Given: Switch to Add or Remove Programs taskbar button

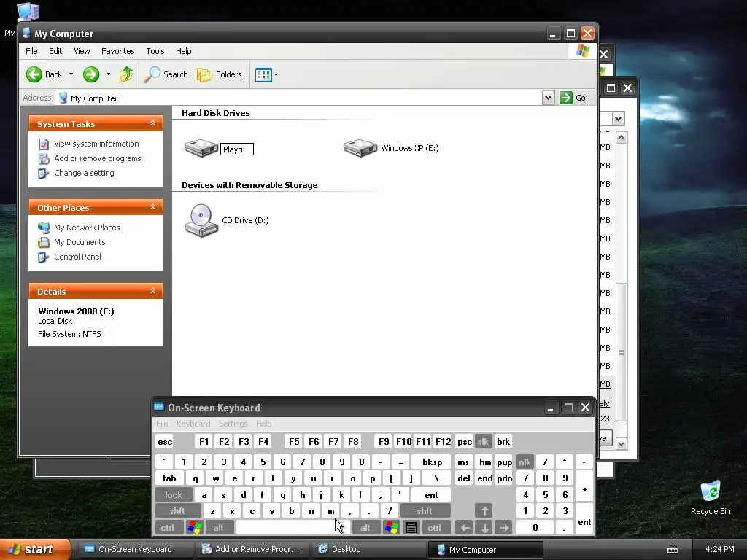Looking at the screenshot, I should coord(252,550).
